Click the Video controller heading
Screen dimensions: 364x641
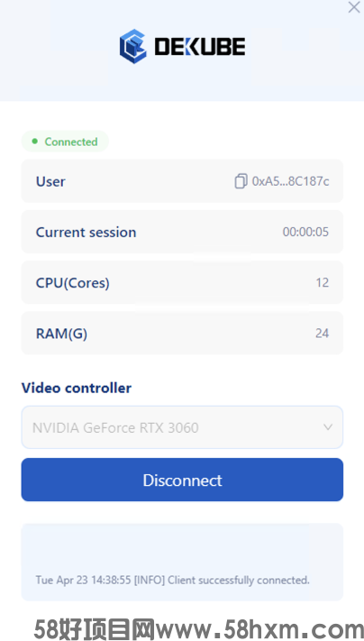click(x=77, y=388)
